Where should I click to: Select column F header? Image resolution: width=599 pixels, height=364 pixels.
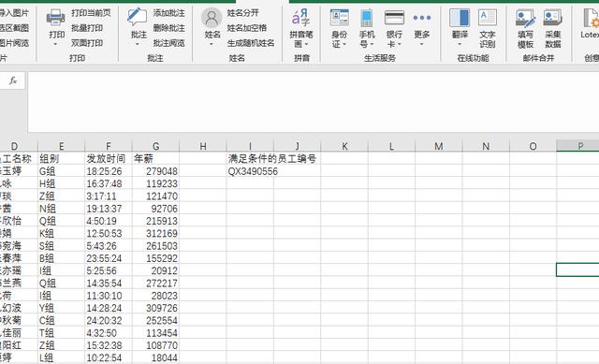tap(109, 146)
